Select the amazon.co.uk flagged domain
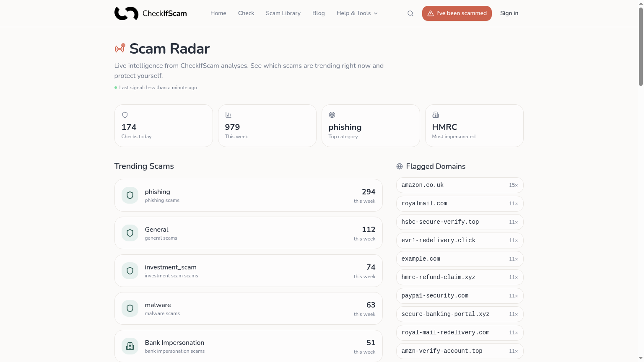This screenshot has height=362, width=644. [460, 185]
